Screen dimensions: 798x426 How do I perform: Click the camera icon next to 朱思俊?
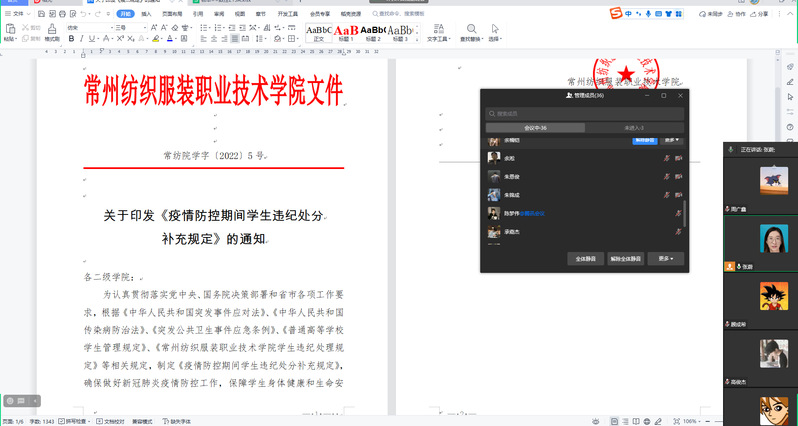coord(678,177)
